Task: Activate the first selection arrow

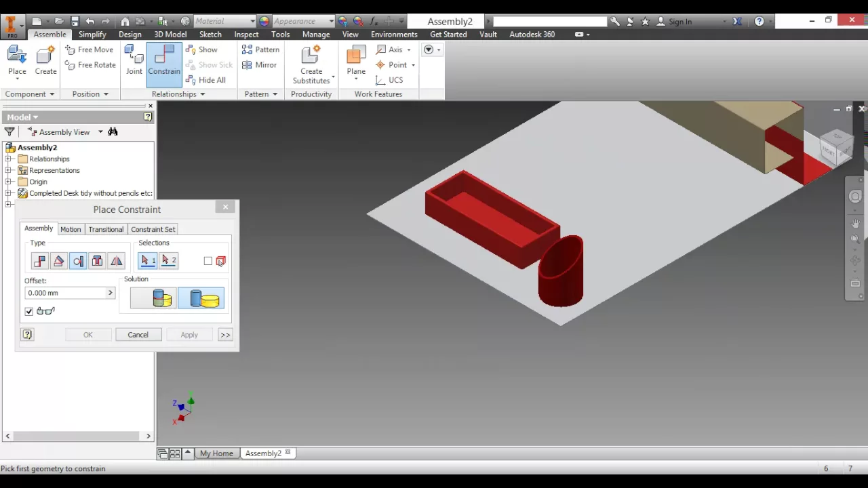Action: tap(148, 261)
